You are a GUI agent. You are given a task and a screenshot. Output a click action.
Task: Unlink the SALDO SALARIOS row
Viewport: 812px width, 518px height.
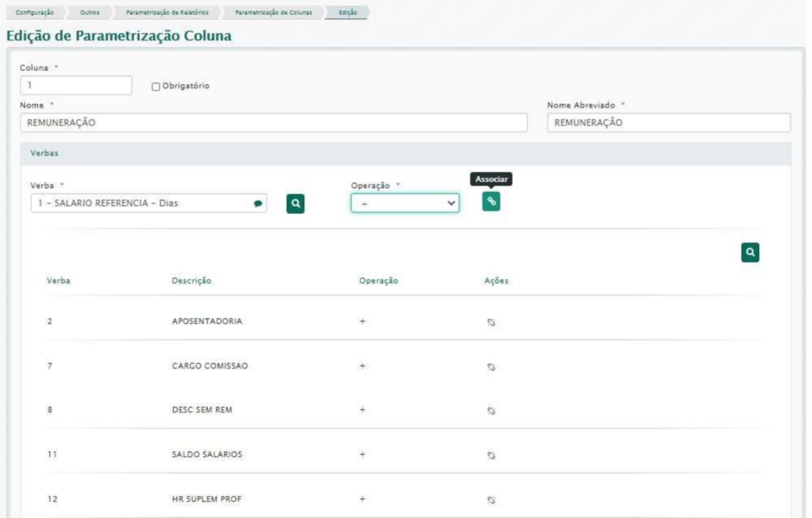490,455
